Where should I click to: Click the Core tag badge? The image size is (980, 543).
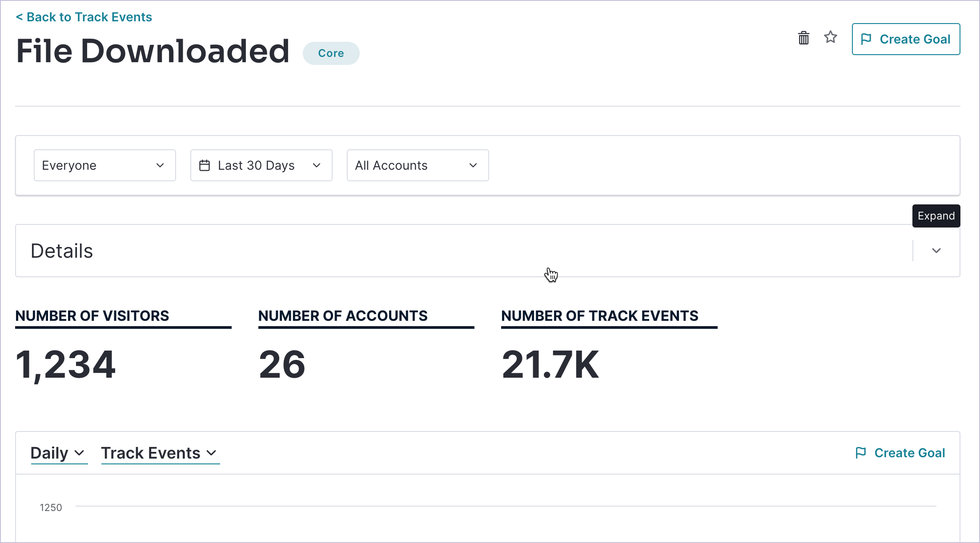tap(331, 53)
